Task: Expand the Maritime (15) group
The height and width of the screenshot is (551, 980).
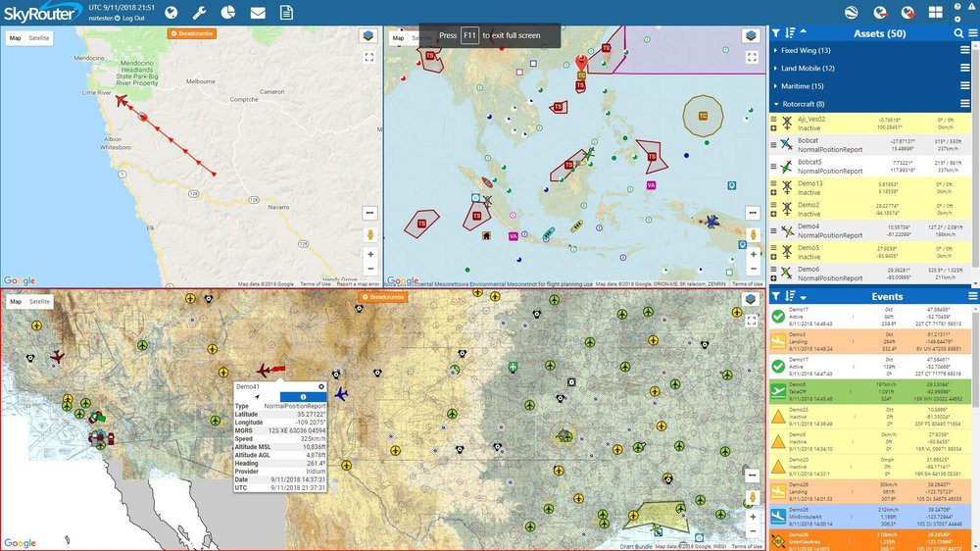Action: click(x=802, y=85)
